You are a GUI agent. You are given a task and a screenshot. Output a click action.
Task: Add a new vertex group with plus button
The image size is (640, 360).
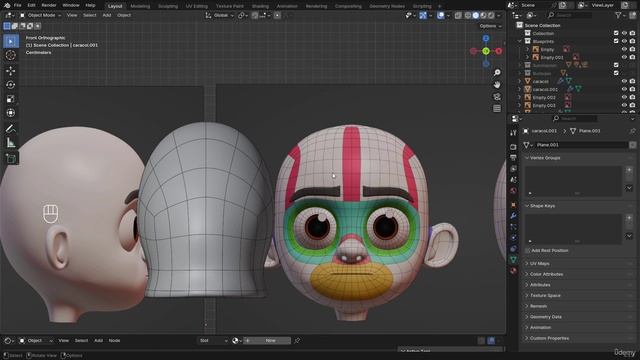pos(629,170)
